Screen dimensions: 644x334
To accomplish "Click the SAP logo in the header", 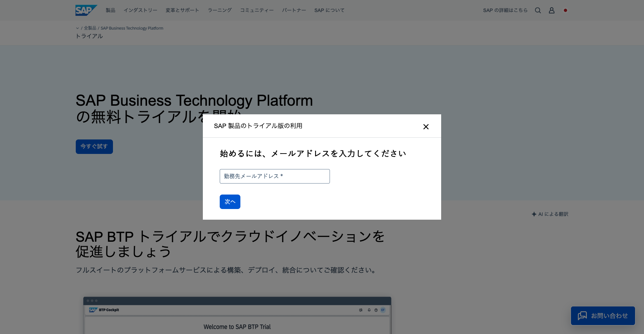I will [86, 10].
